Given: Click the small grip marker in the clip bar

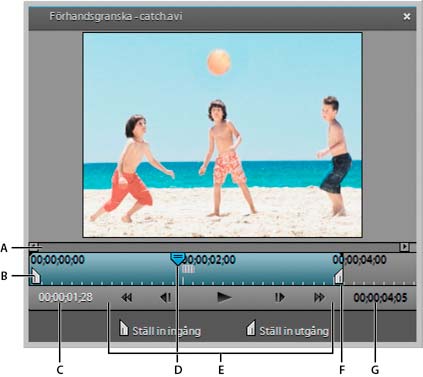Looking at the screenshot, I should tap(188, 270).
